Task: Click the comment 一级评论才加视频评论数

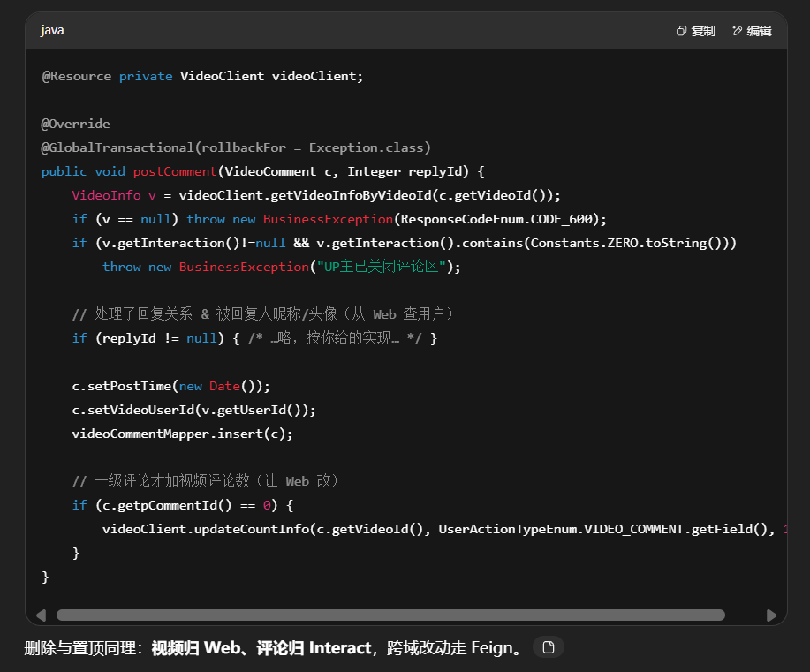Action: coord(205,481)
